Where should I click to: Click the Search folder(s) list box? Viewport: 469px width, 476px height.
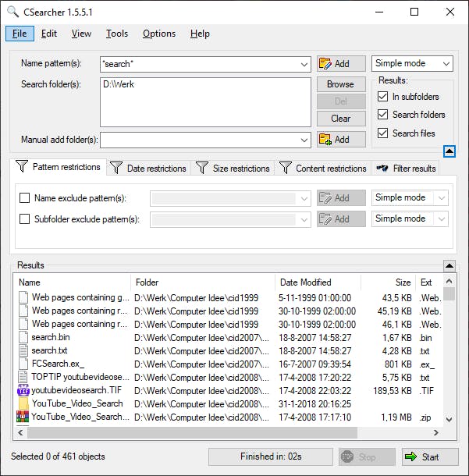click(x=205, y=102)
